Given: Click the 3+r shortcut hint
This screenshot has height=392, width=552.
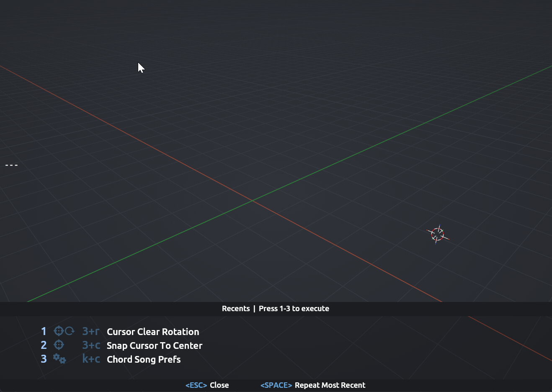Looking at the screenshot, I should click(91, 332).
